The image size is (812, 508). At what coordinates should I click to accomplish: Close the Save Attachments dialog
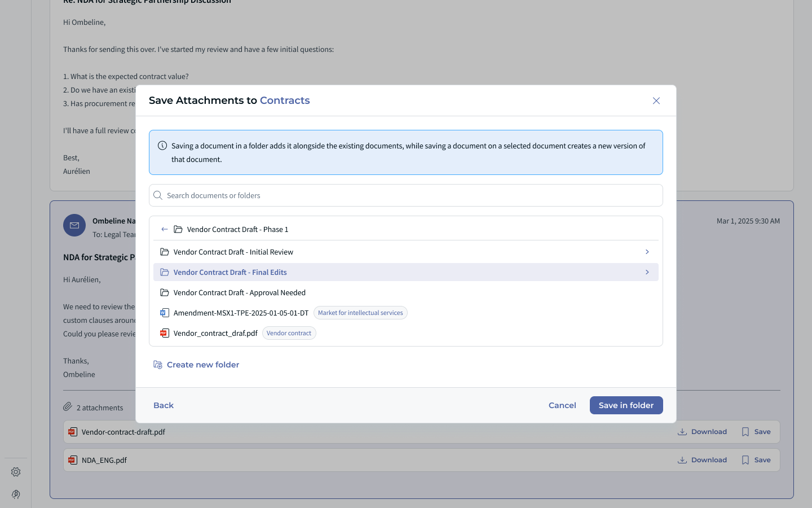coord(656,100)
